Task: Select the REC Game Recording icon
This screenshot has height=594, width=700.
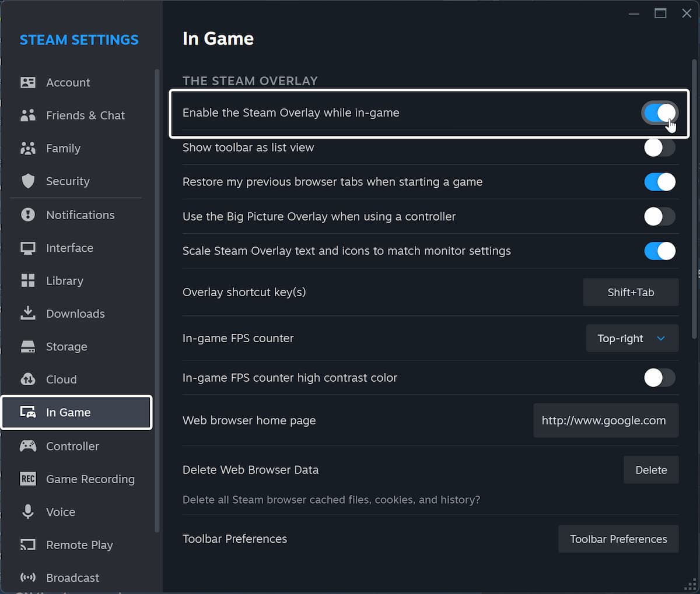Action: 28,479
